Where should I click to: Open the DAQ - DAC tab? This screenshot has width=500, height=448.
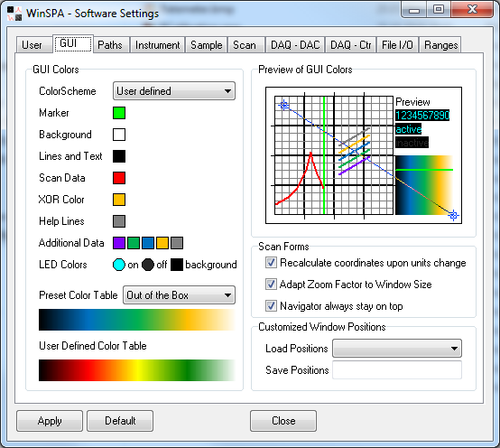click(295, 44)
